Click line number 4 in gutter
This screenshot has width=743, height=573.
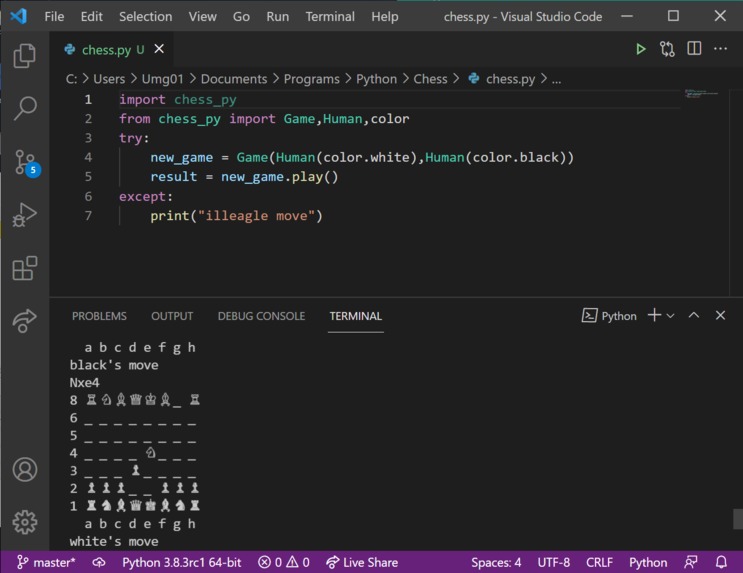tap(88, 157)
